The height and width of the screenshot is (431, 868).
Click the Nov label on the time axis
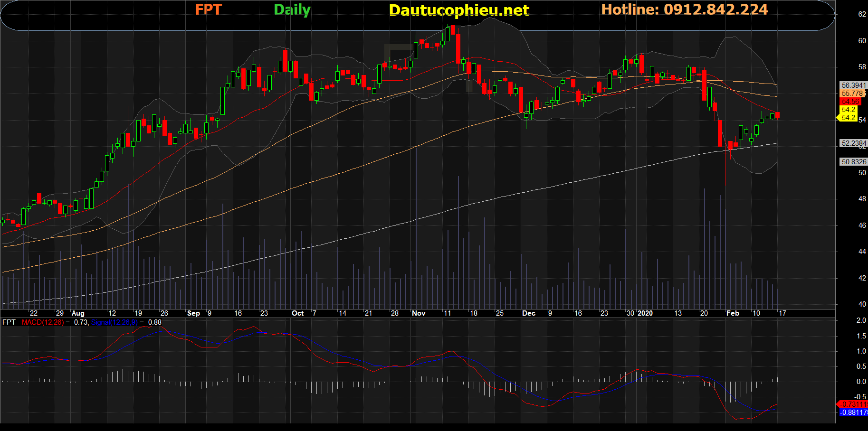tap(419, 313)
